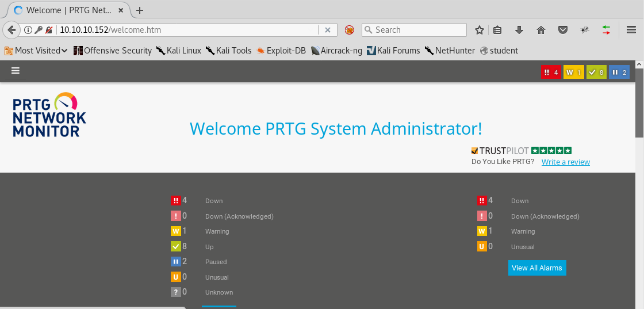Click the browser back arrow button

coord(11,30)
